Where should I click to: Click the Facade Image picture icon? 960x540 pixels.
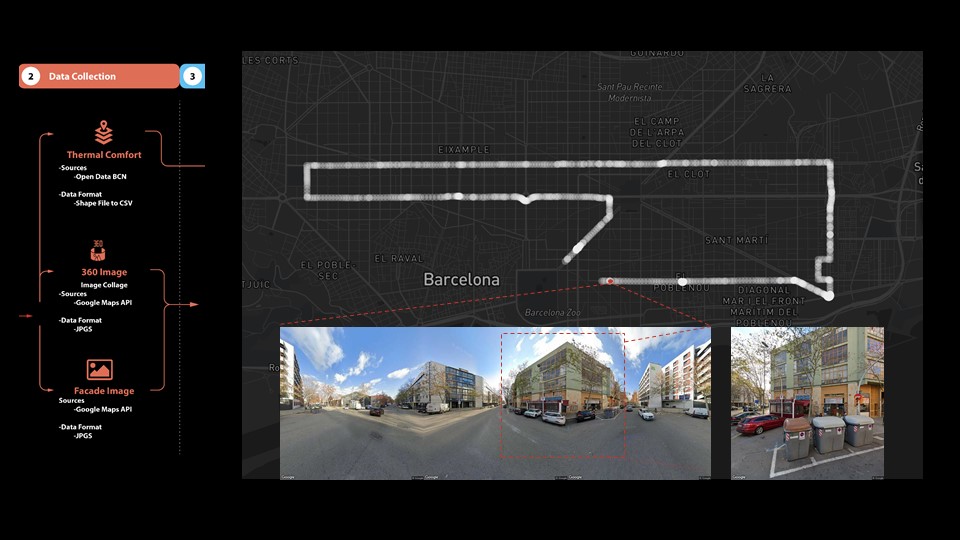click(99, 370)
